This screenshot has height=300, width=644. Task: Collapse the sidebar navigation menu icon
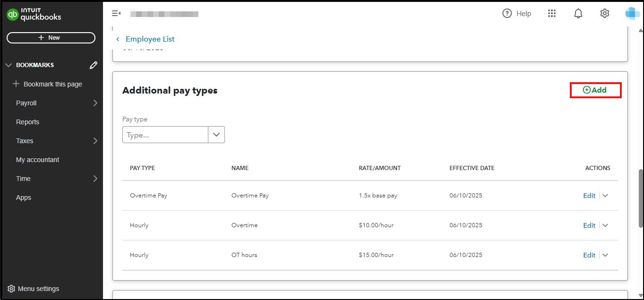tap(116, 13)
